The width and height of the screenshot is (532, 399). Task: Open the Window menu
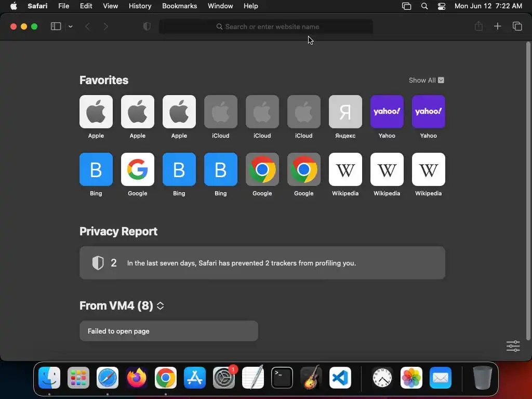pos(220,6)
